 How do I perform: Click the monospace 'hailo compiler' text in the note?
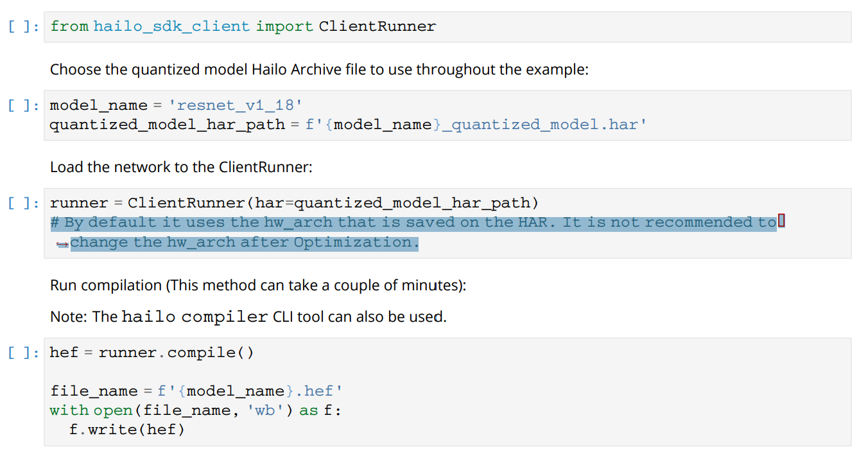click(195, 317)
